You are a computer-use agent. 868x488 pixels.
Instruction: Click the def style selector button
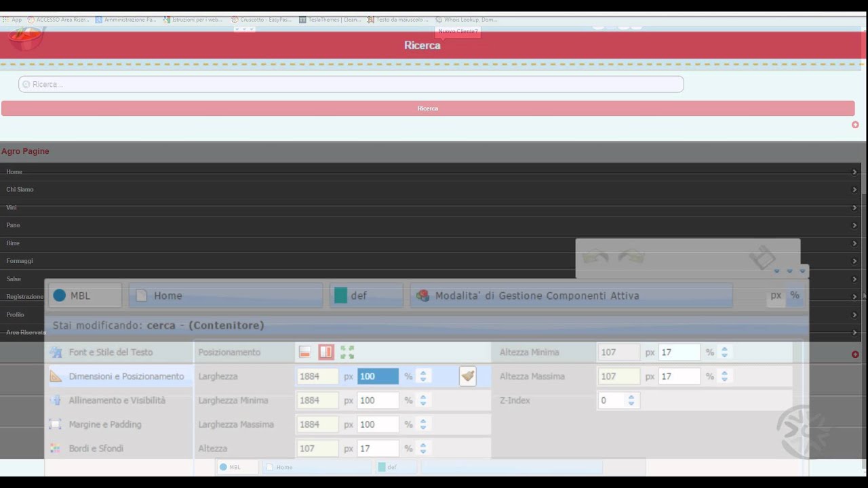366,296
